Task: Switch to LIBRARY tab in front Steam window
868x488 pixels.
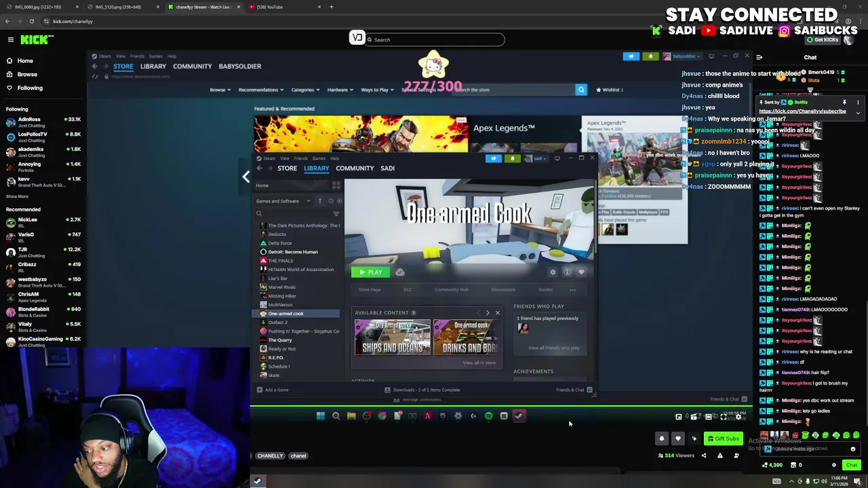Action: (x=316, y=168)
